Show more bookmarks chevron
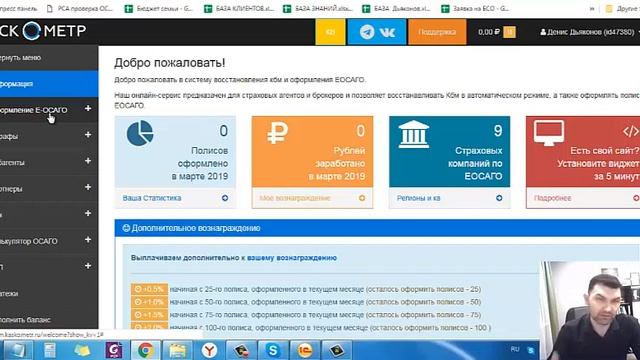The height and width of the screenshot is (360, 640). pyautogui.click(x=592, y=9)
